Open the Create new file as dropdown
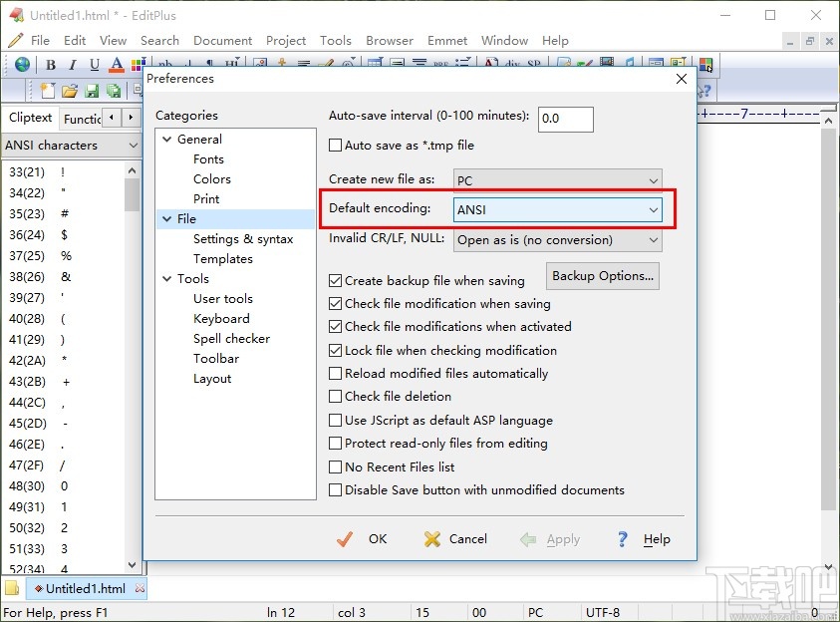840x622 pixels. click(x=557, y=180)
